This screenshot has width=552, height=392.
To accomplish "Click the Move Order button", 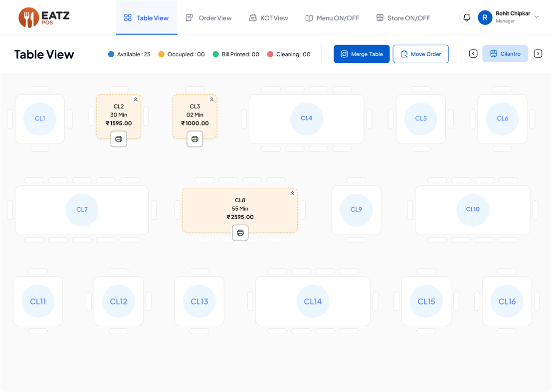I will (421, 54).
